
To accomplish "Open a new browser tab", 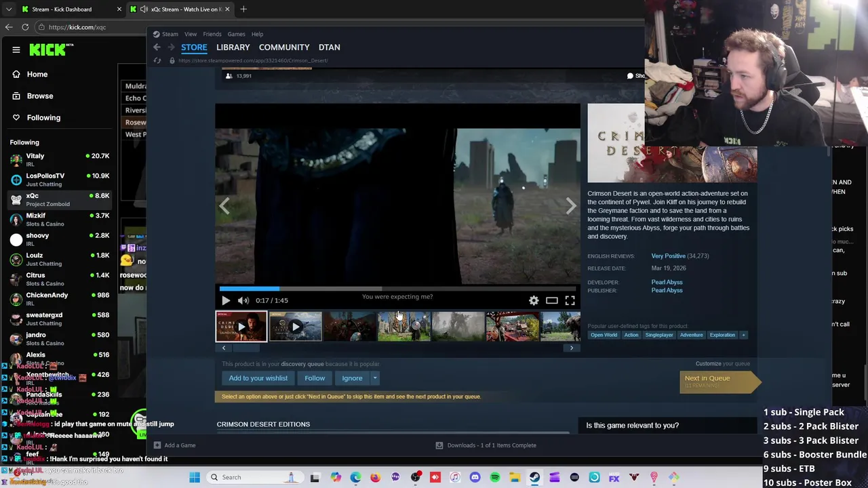I will tap(243, 9).
